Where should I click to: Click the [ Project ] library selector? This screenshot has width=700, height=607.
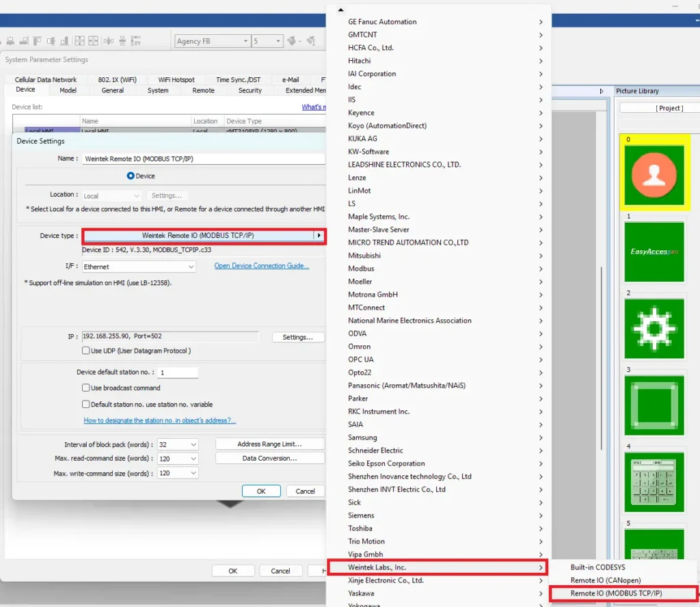coord(660,108)
